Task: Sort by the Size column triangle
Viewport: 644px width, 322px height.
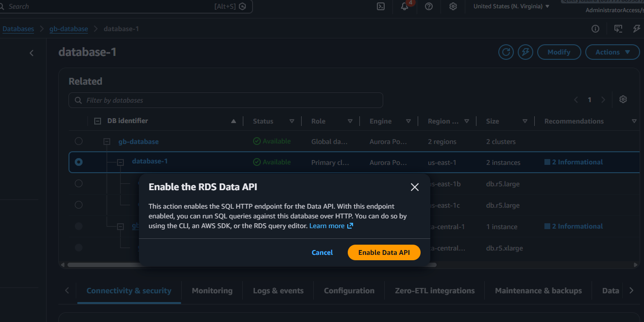Action: pos(525,122)
